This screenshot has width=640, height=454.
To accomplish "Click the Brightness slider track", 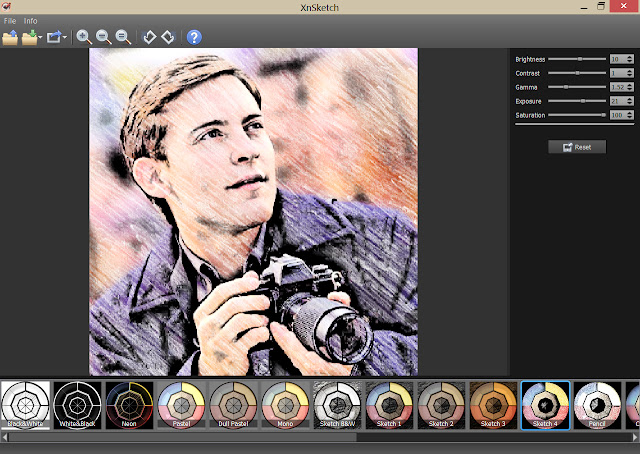I will click(577, 59).
